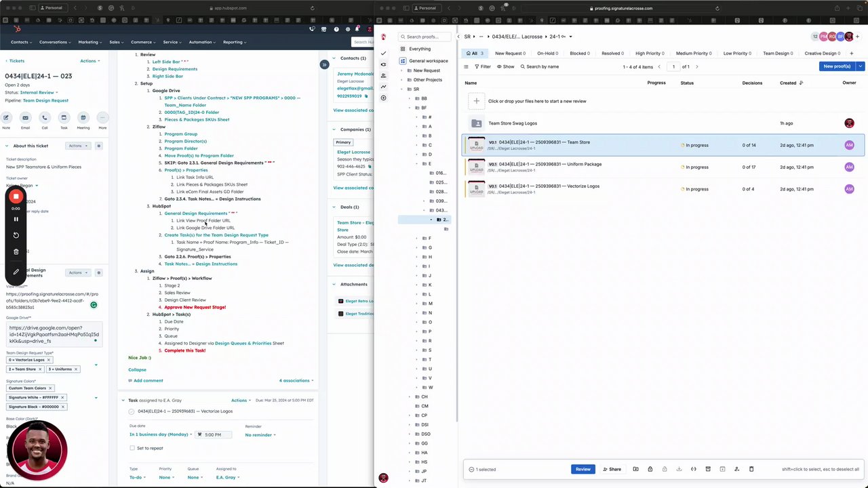Open the ticket Actions dropdown at top
Image resolution: width=868 pixels, height=488 pixels.
click(90, 61)
